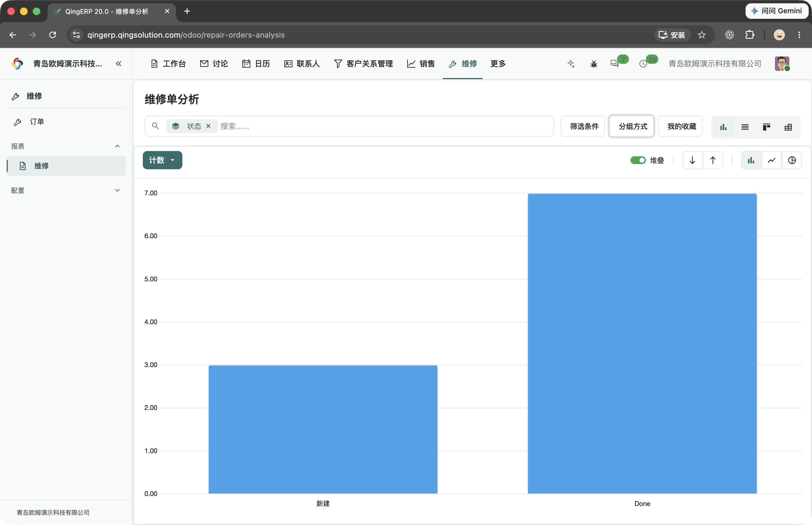The height and width of the screenshot is (525, 812).
Task: Click the search magnifier icon
Action: click(x=156, y=126)
